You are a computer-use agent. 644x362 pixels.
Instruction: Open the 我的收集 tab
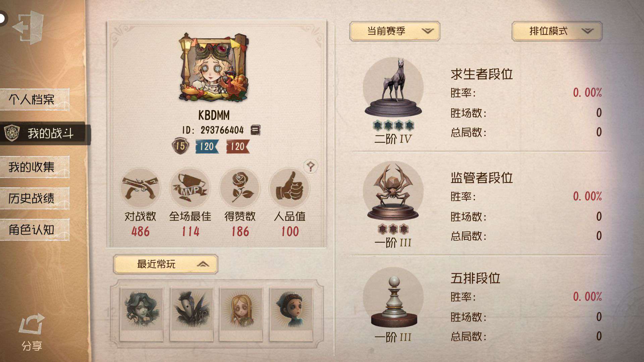tap(35, 167)
